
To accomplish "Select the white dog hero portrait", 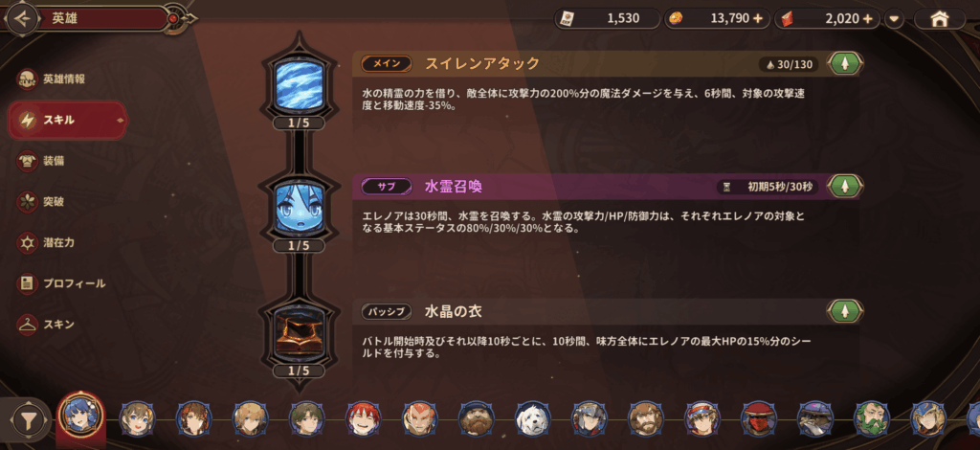I will click(533, 418).
